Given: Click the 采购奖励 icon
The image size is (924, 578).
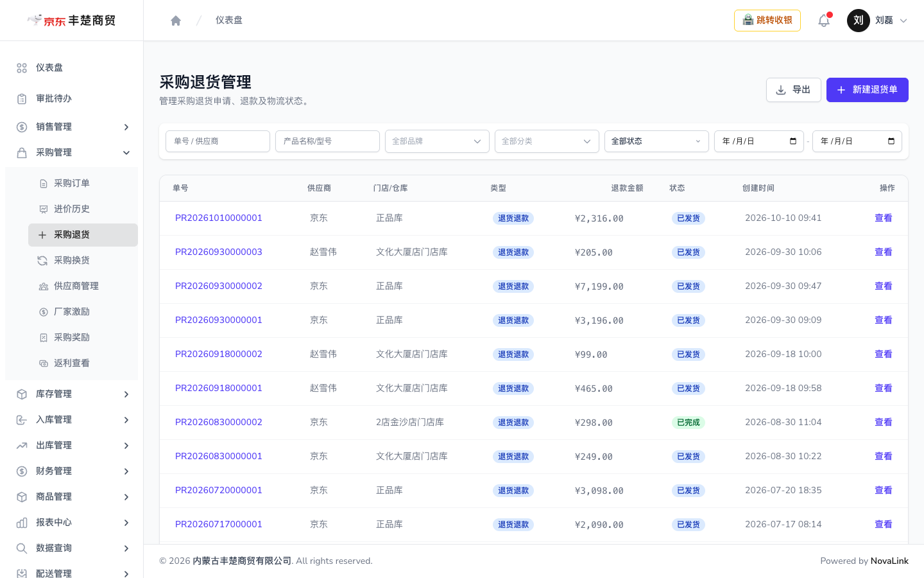Looking at the screenshot, I should coord(44,338).
